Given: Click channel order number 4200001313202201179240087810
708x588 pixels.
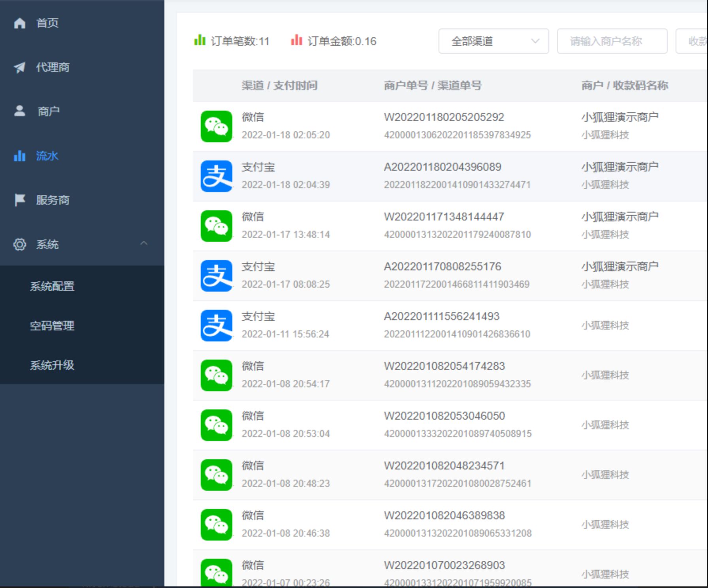Looking at the screenshot, I should (457, 234).
